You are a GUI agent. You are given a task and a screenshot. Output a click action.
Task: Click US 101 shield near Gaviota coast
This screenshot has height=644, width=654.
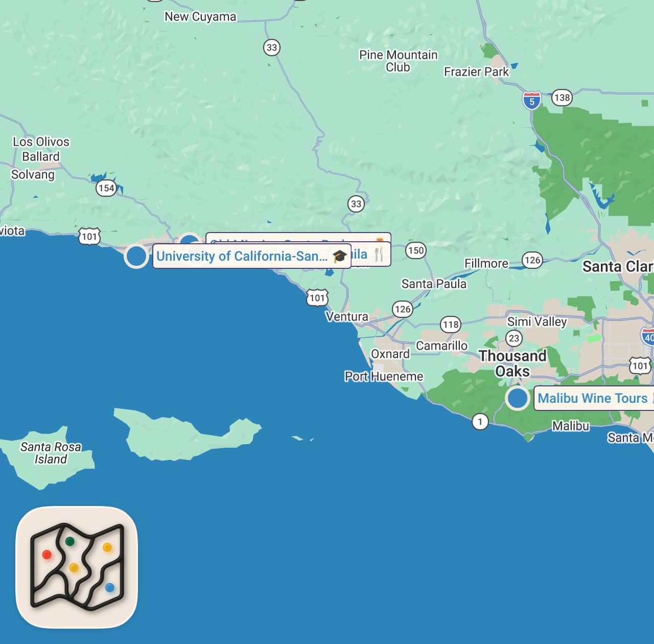(x=89, y=236)
